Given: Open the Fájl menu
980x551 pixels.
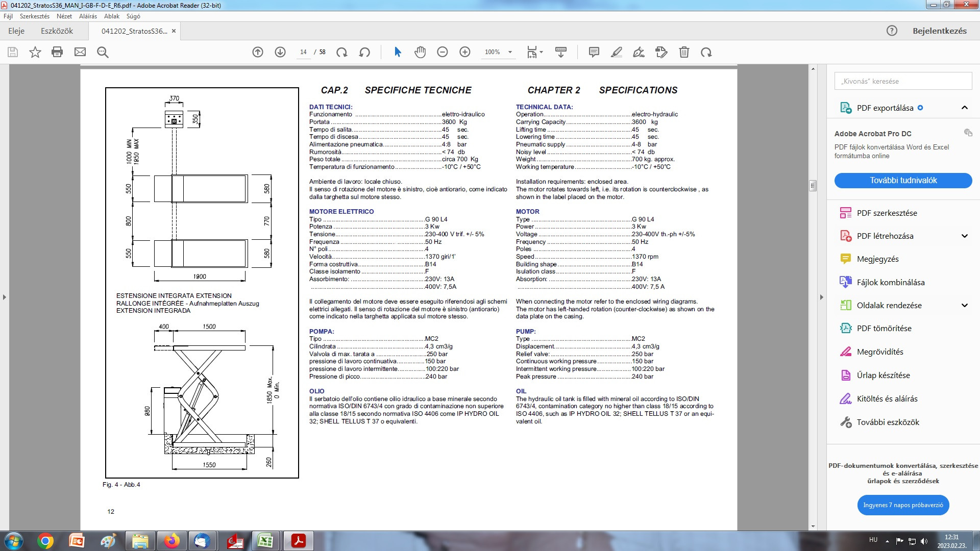Looking at the screenshot, I should pyautogui.click(x=8, y=16).
